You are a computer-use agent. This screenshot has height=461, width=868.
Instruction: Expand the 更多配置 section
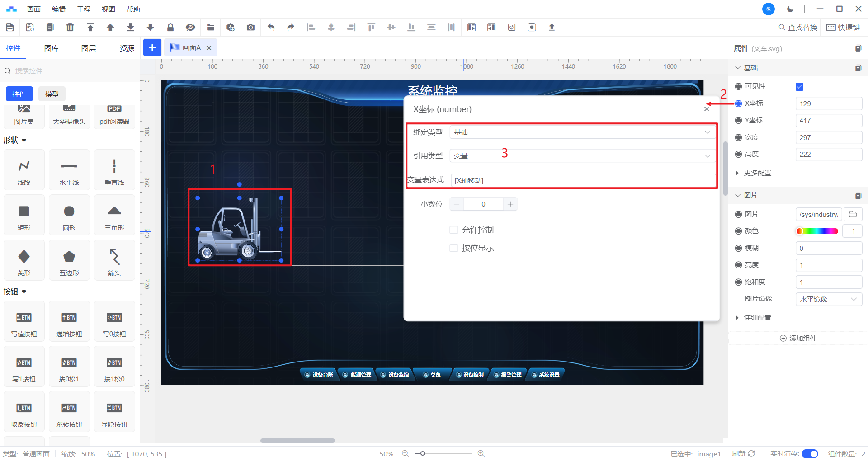pos(757,173)
